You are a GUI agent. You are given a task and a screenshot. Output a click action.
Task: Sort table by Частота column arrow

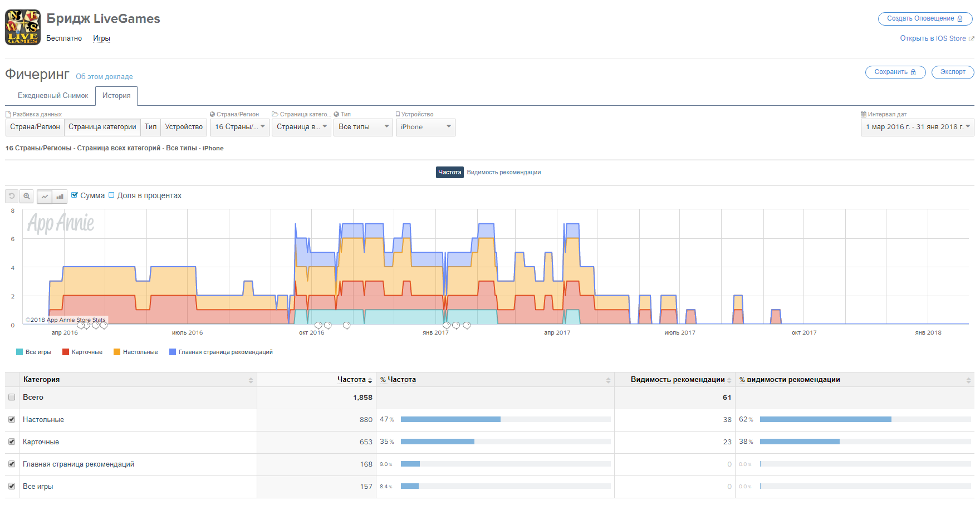coord(370,380)
